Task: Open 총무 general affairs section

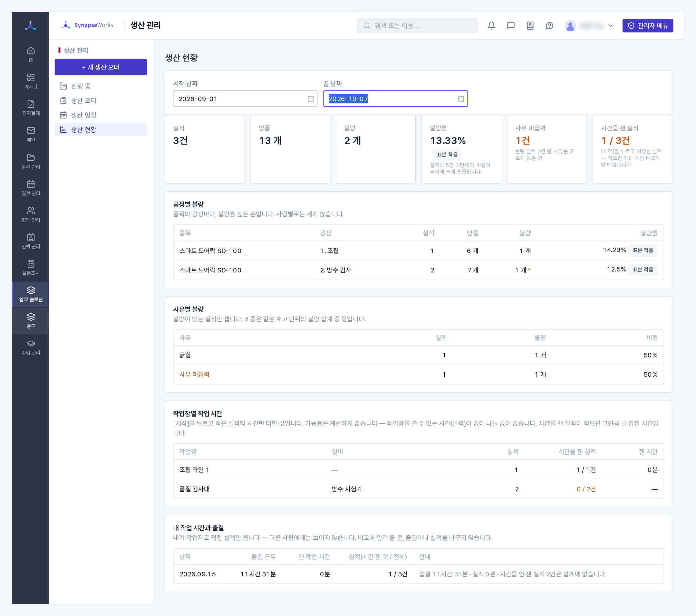Action: [x=31, y=321]
